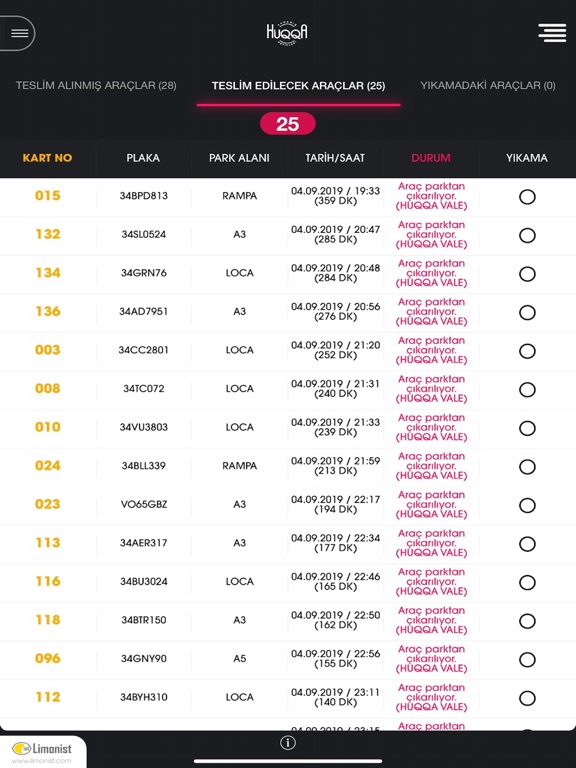This screenshot has width=576, height=768.
Task: Select wash circle for plate 34GRN76
Action: click(527, 274)
